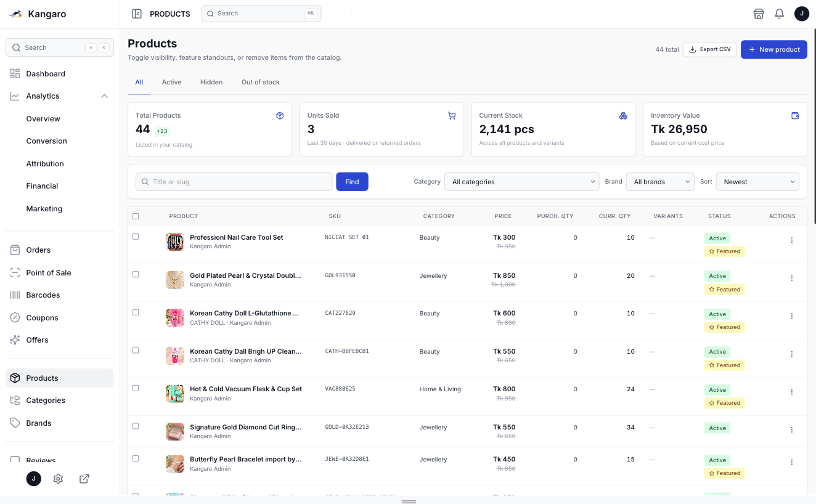Check the Butterfly Pearl Bracelet row
The width and height of the screenshot is (816, 504).
(136, 458)
